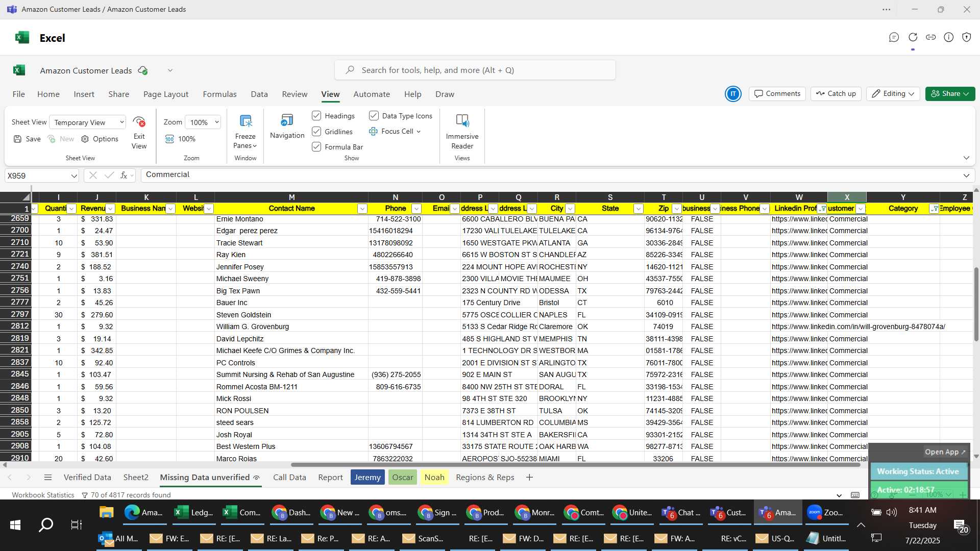
Task: Toggle the Headings checkbox
Action: point(316,116)
